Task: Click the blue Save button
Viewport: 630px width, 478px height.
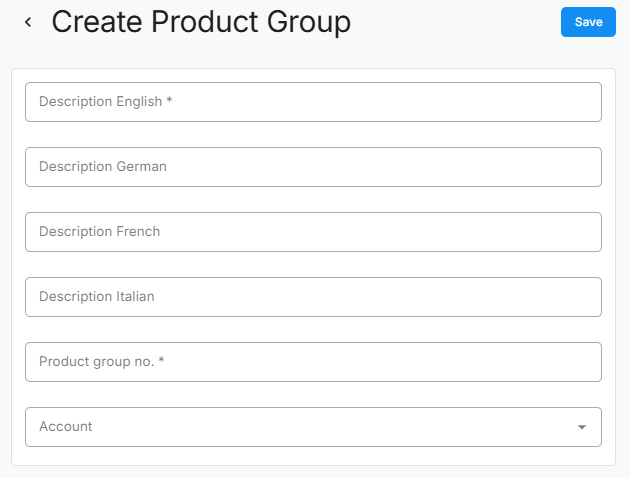Action: click(588, 22)
